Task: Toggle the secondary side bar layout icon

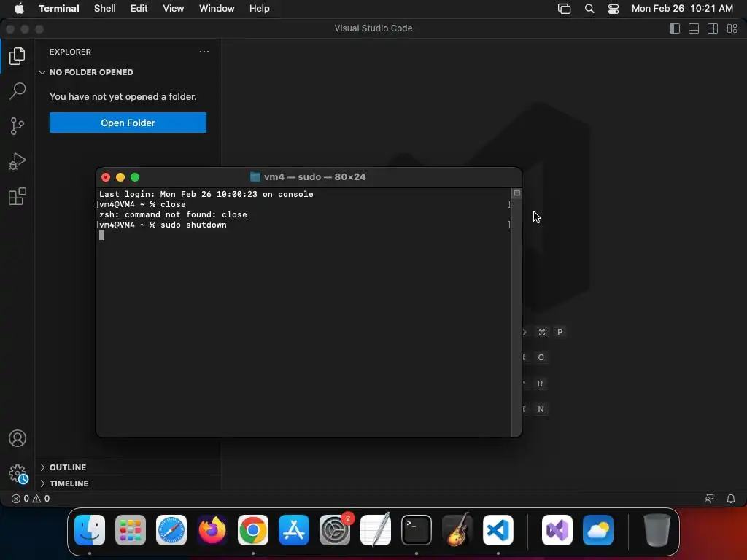Action: 713,28
